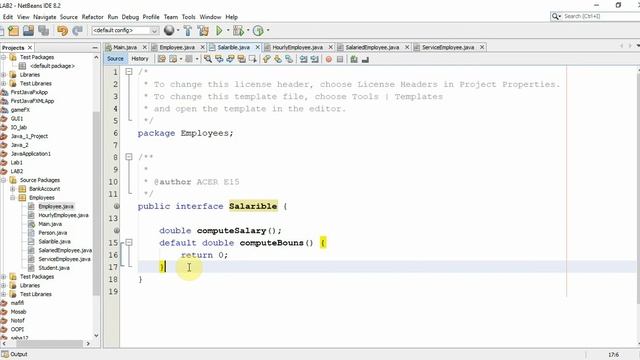The width and height of the screenshot is (640, 360).
Task: Undo the last edit via toolbar
Action: pos(62,31)
